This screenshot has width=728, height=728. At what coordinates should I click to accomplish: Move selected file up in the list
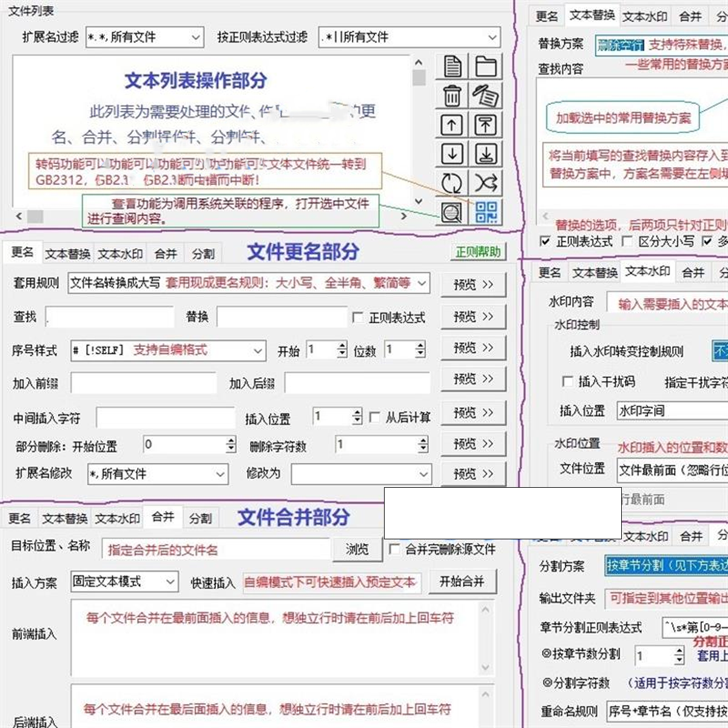point(452,126)
